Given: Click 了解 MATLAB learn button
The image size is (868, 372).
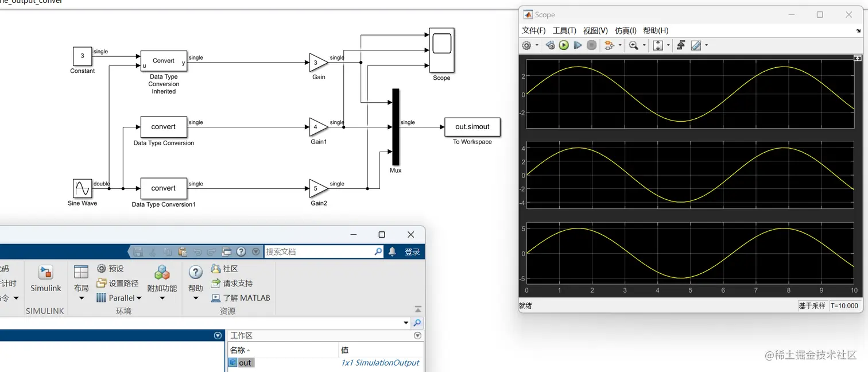Looking at the screenshot, I should click(x=241, y=298).
